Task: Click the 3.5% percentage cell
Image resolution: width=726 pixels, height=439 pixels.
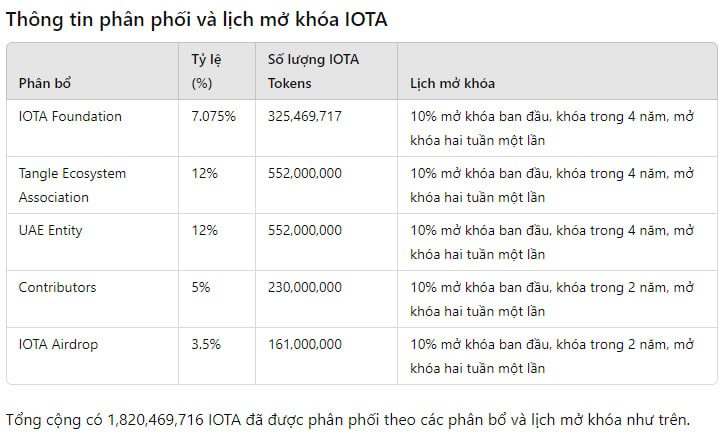Action: (x=205, y=344)
